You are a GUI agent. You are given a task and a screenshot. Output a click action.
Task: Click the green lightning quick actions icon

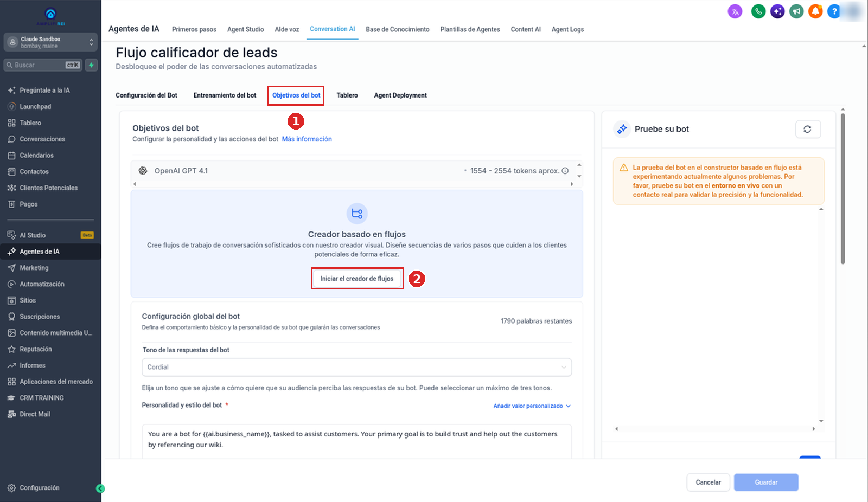click(x=91, y=65)
